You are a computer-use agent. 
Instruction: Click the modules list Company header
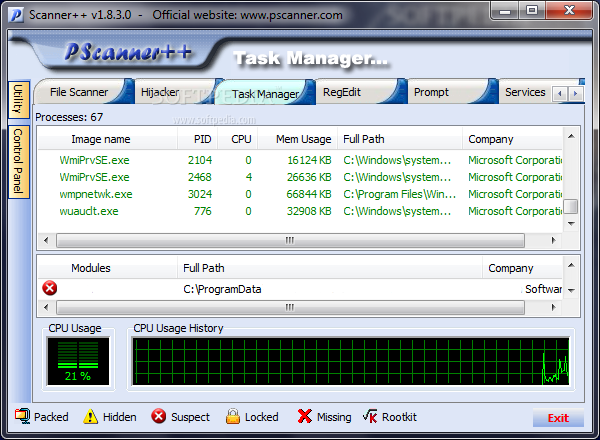[x=522, y=268]
